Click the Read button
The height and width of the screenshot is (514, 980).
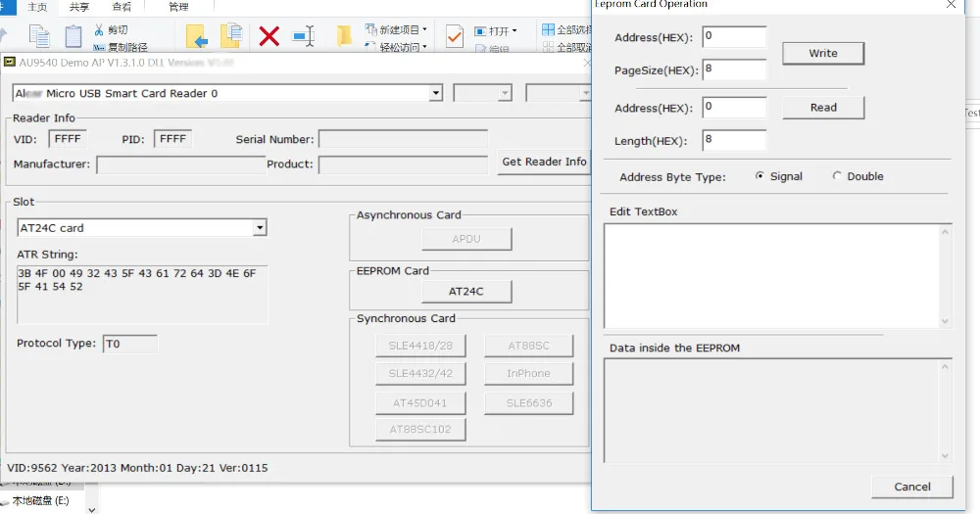pyautogui.click(x=823, y=108)
